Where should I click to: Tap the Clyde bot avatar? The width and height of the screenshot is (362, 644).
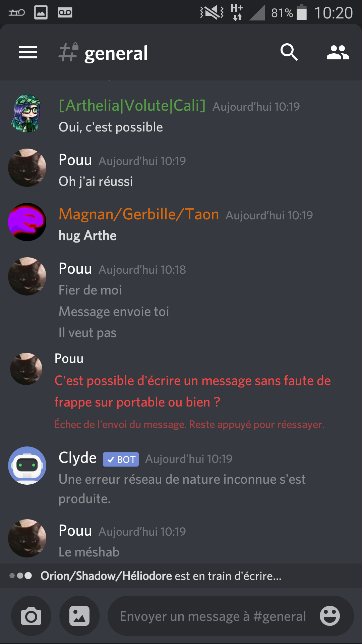click(x=27, y=466)
